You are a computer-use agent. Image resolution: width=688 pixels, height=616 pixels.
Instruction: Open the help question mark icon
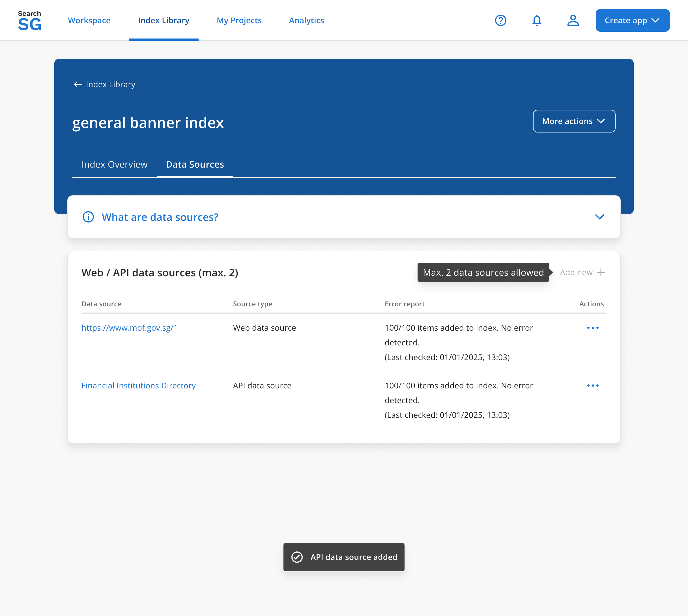[x=500, y=21]
